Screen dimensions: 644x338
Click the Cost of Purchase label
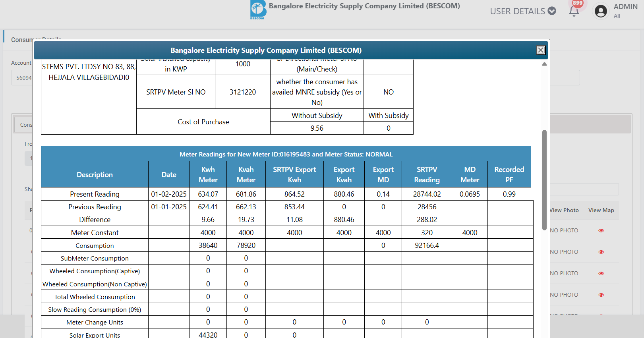point(203,122)
